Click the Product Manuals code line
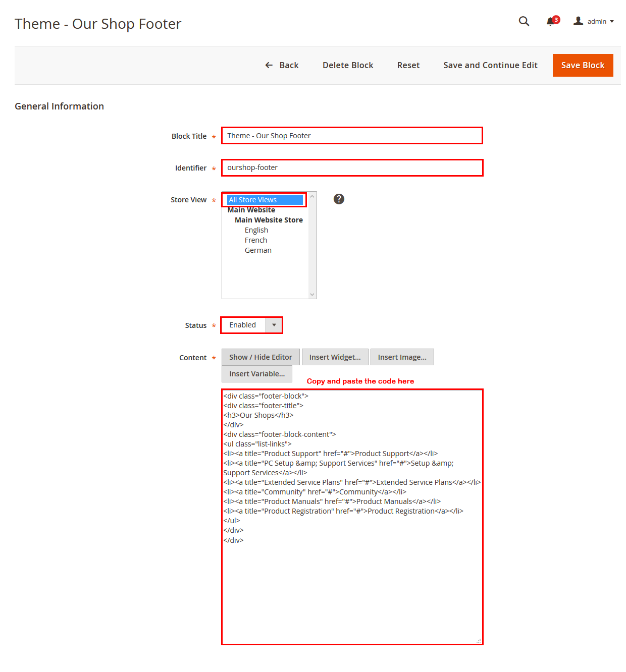The height and width of the screenshot is (672, 626). pyautogui.click(x=332, y=501)
